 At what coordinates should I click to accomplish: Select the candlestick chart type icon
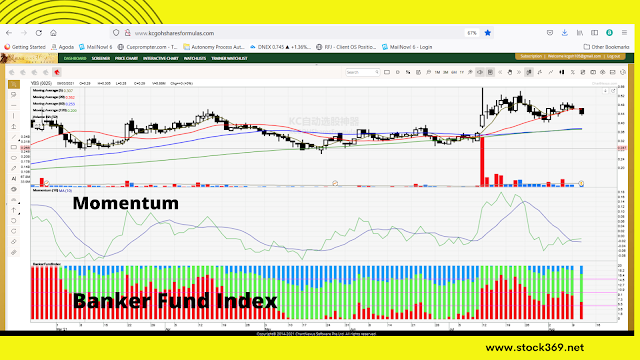562,72
